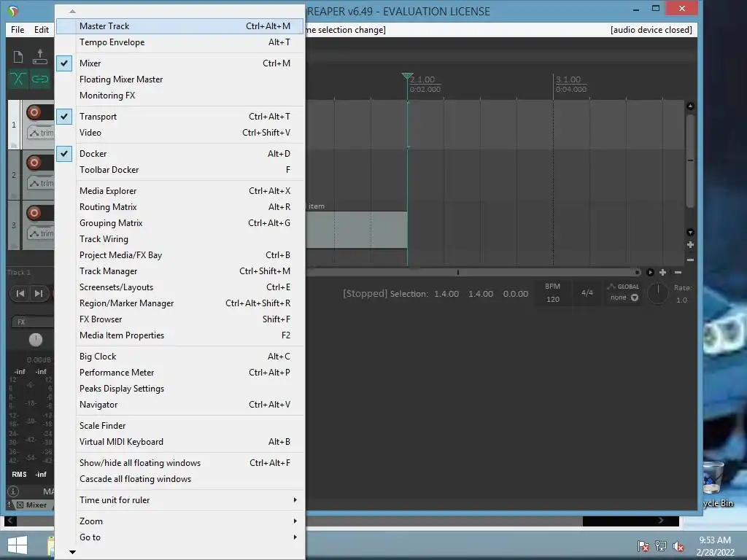Click Show/hide all floating windows
The height and width of the screenshot is (560, 747).
(180, 463)
